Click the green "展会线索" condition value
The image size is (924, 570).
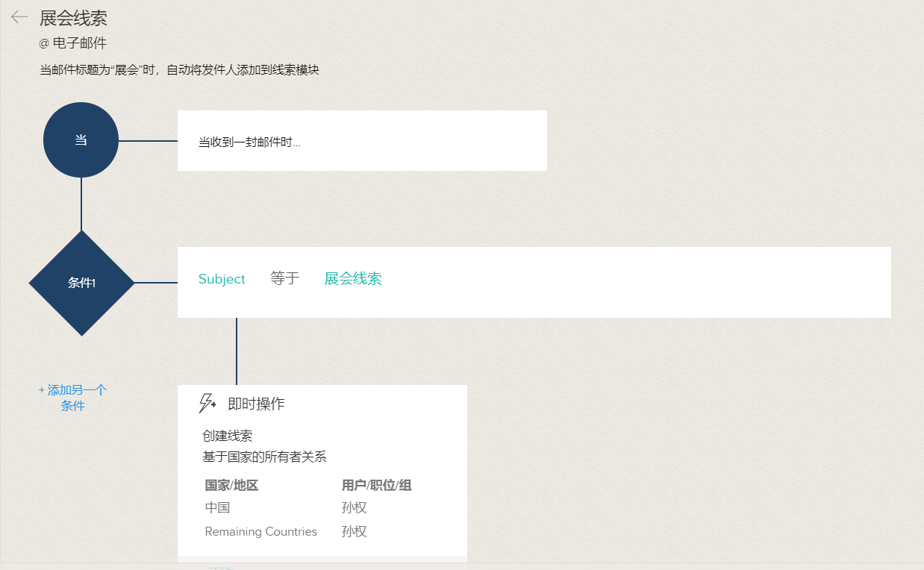352,279
